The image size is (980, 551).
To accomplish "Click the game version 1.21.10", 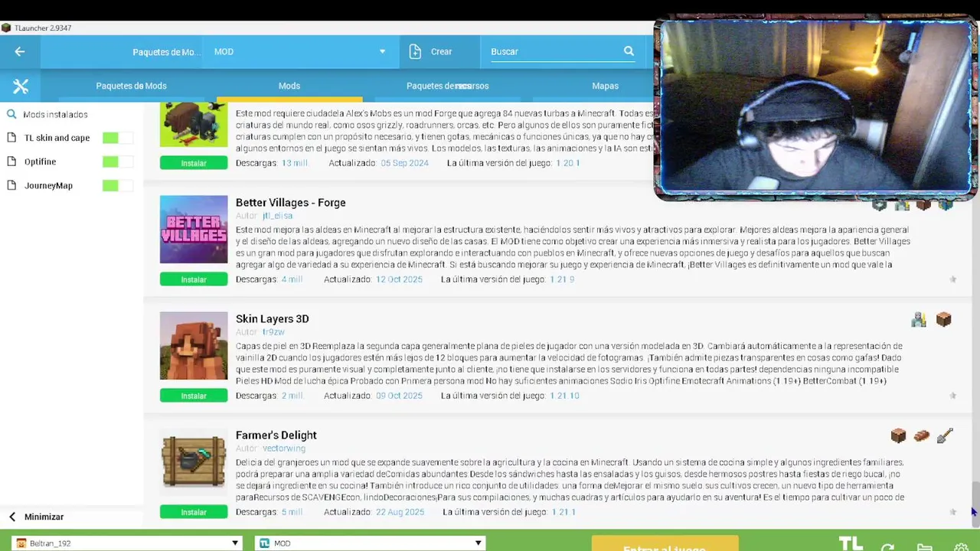I will [565, 396].
